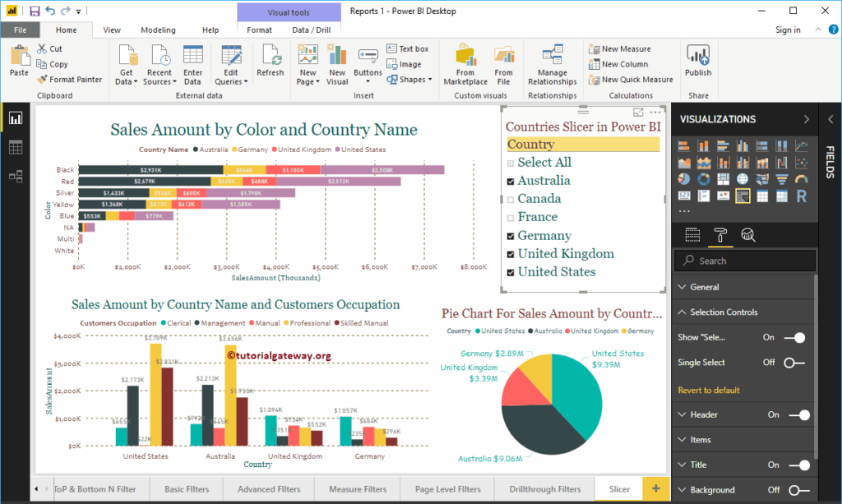This screenshot has width=842, height=504.
Task: Open the Modeling ribbon tab
Action: [158, 30]
